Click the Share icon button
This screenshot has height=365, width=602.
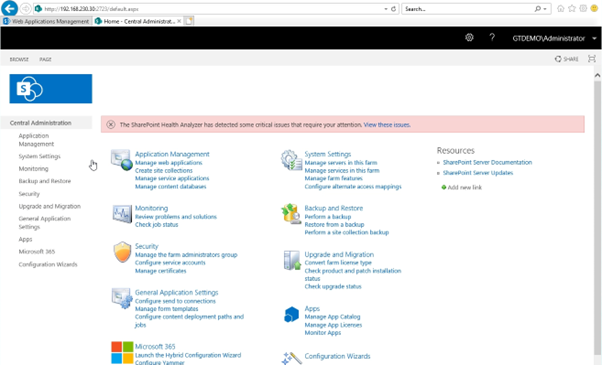click(566, 59)
